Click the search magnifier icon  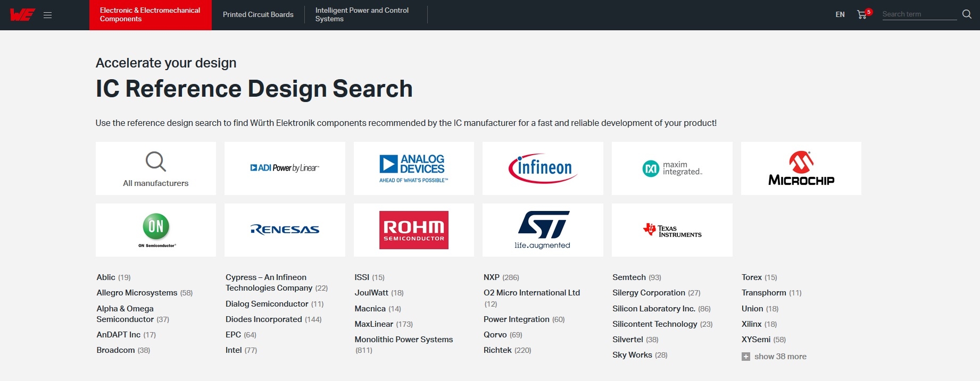click(x=967, y=14)
